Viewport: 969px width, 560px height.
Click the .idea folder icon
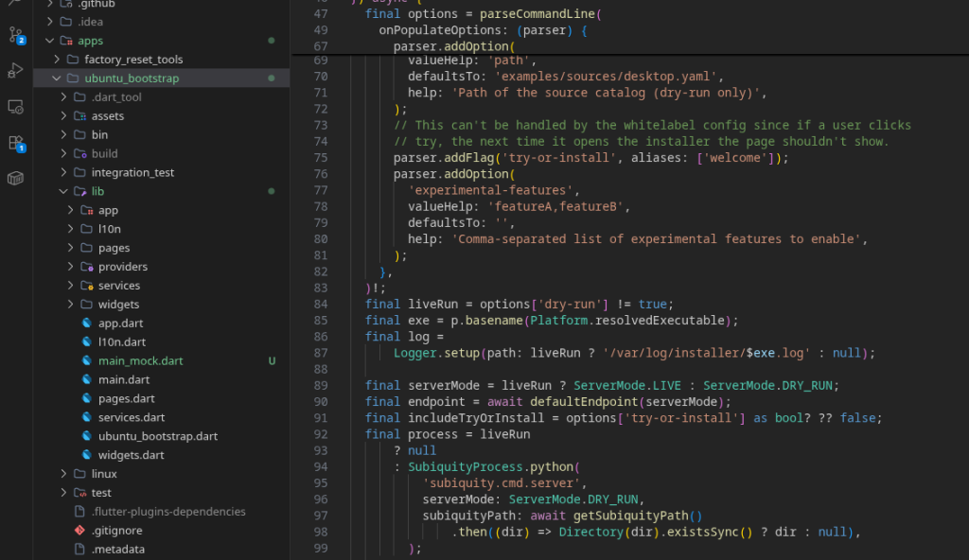[x=66, y=22]
